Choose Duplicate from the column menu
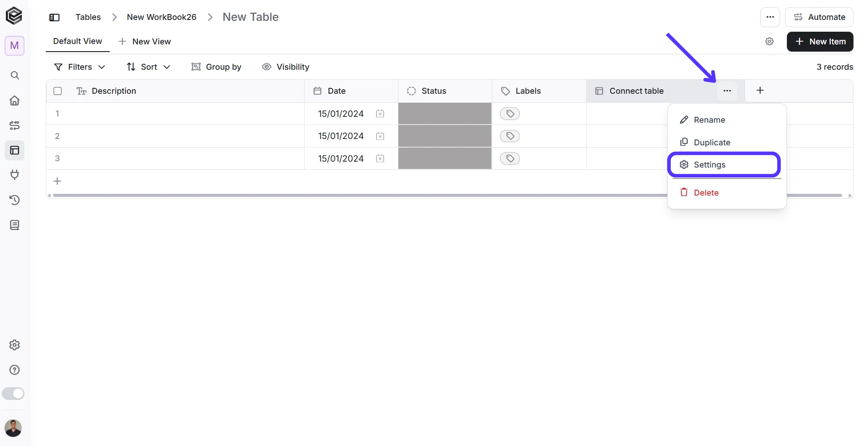 727,142
